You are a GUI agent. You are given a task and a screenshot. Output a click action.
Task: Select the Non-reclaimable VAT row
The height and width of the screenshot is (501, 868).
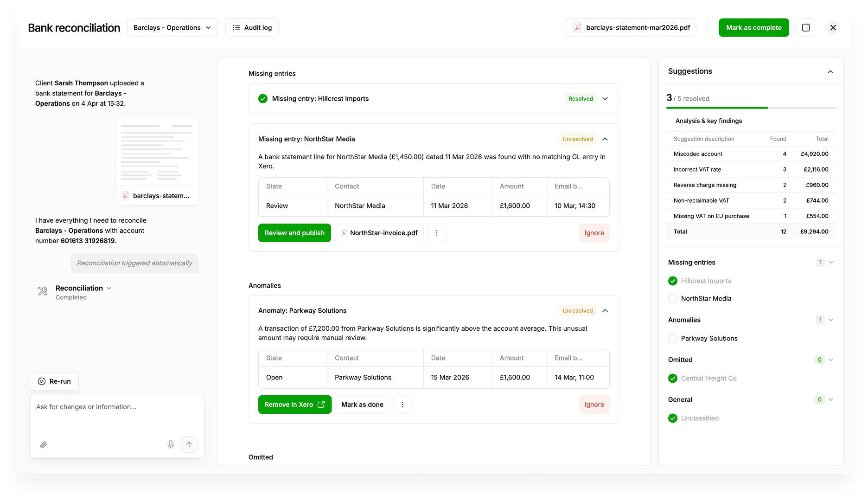click(751, 201)
